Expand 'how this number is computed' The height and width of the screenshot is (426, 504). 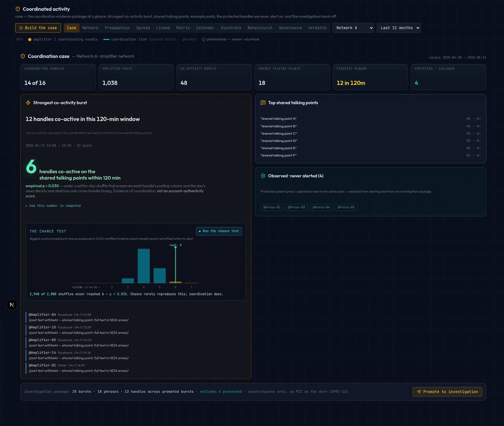point(53,206)
